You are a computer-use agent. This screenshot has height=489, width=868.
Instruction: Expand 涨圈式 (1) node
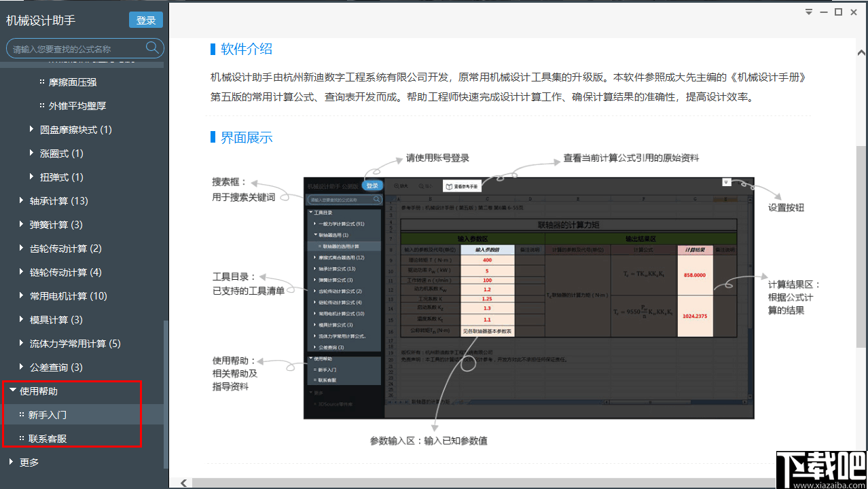[x=32, y=153]
